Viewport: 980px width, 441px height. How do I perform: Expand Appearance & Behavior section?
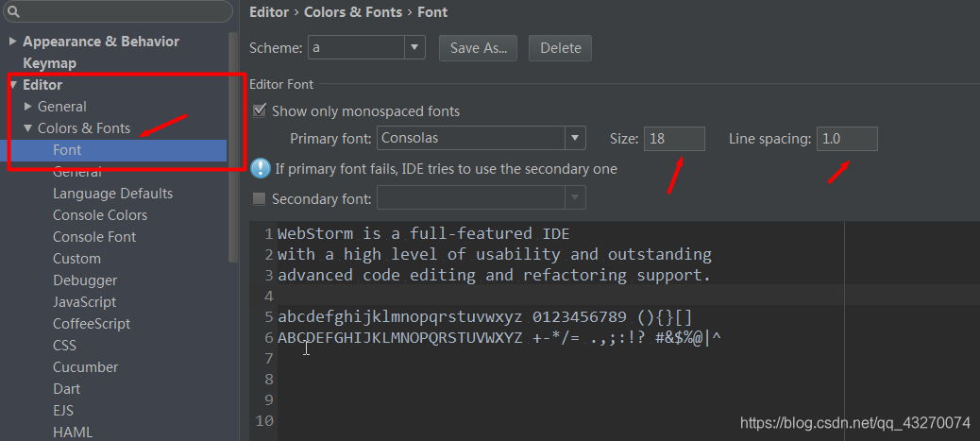pyautogui.click(x=12, y=42)
